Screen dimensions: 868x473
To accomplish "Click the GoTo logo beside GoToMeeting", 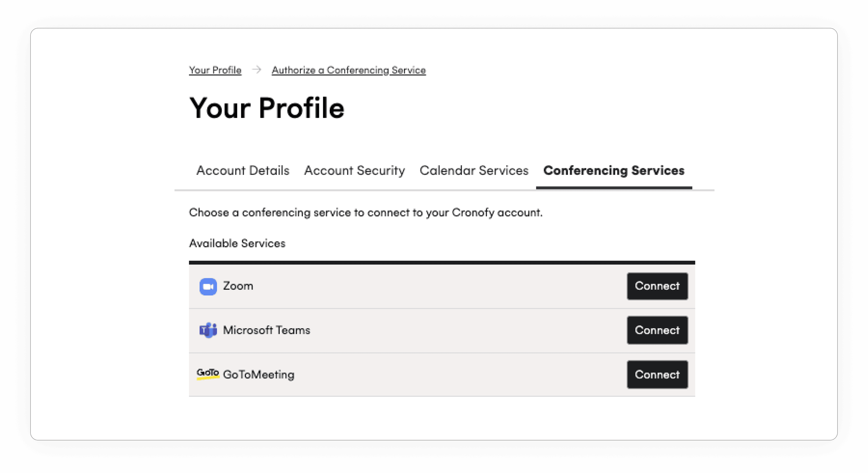I will (x=207, y=373).
